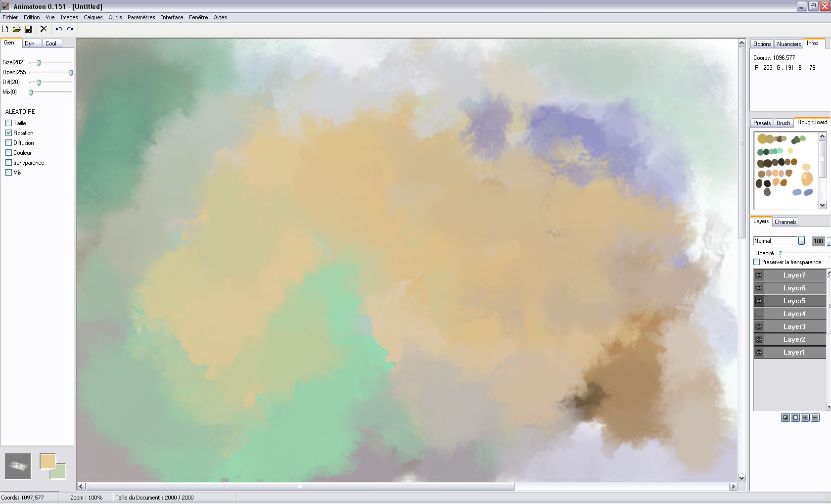Screen dimensions: 831x504
Task: Add a new layer with the plus icon
Action: (x=804, y=417)
